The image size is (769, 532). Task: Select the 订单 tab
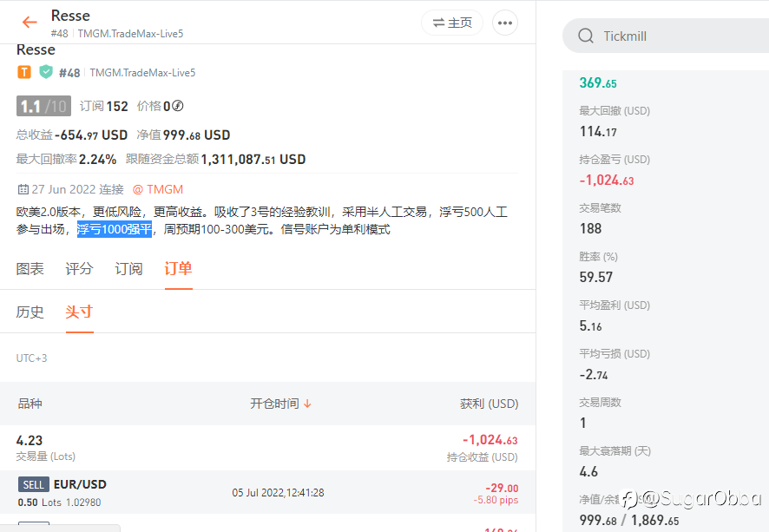pyautogui.click(x=178, y=269)
